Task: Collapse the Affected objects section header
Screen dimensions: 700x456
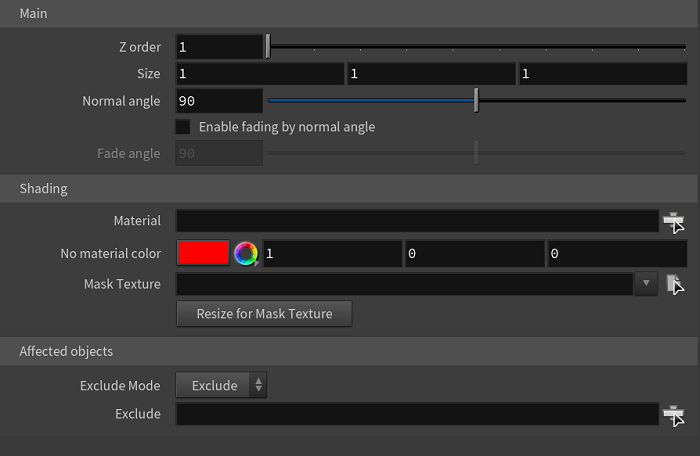Action: click(349, 351)
